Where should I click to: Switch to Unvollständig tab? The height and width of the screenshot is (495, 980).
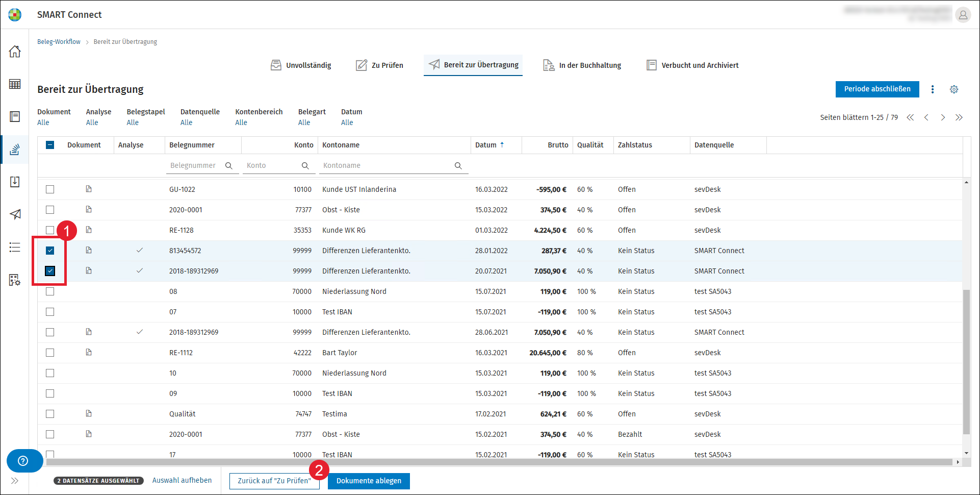(x=301, y=65)
